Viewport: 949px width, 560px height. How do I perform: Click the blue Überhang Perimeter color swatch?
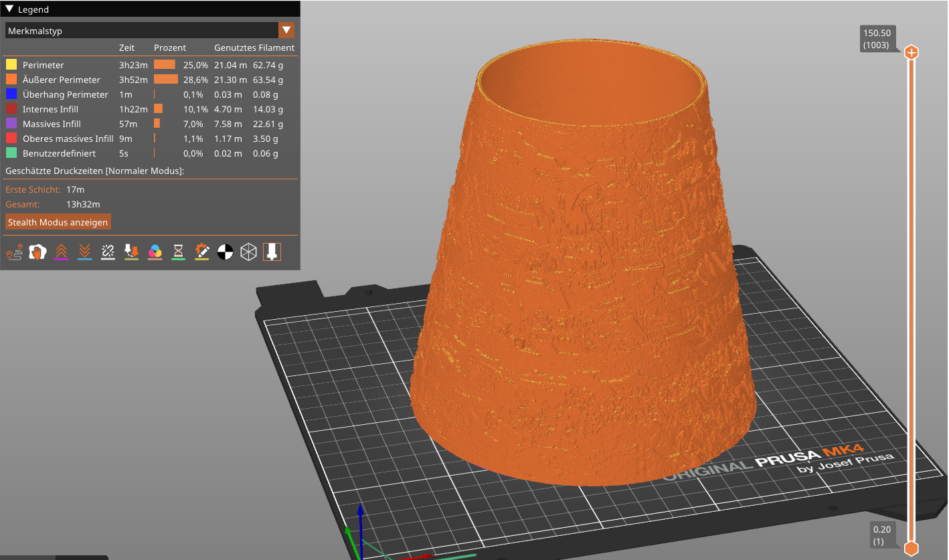(x=11, y=94)
